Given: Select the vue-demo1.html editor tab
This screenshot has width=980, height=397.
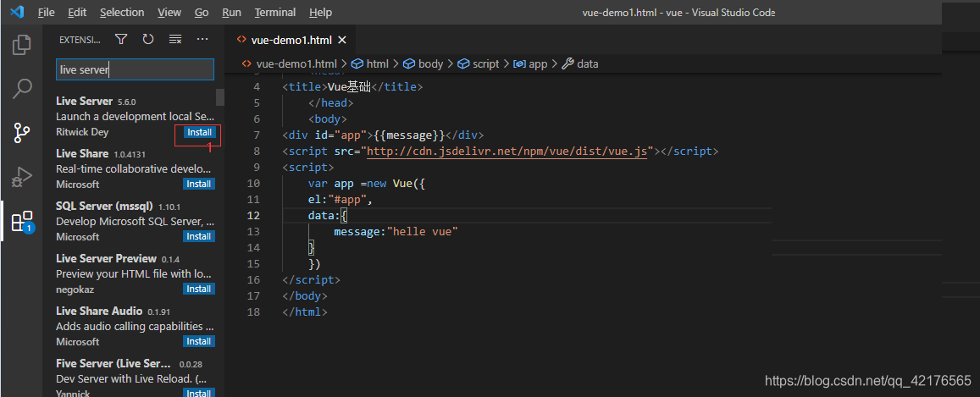Looking at the screenshot, I should 290,40.
